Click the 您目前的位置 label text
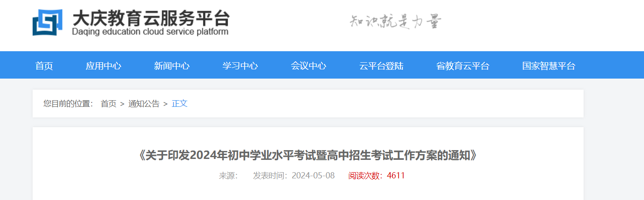Screen dimensions: 644x200 68,104
